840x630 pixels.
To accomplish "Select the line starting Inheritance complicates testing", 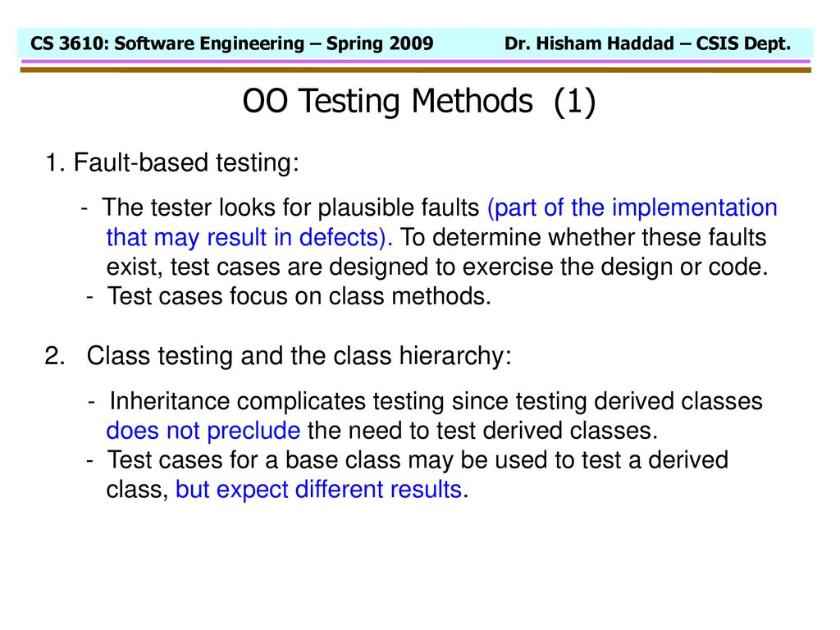I will pyautogui.click(x=436, y=401).
